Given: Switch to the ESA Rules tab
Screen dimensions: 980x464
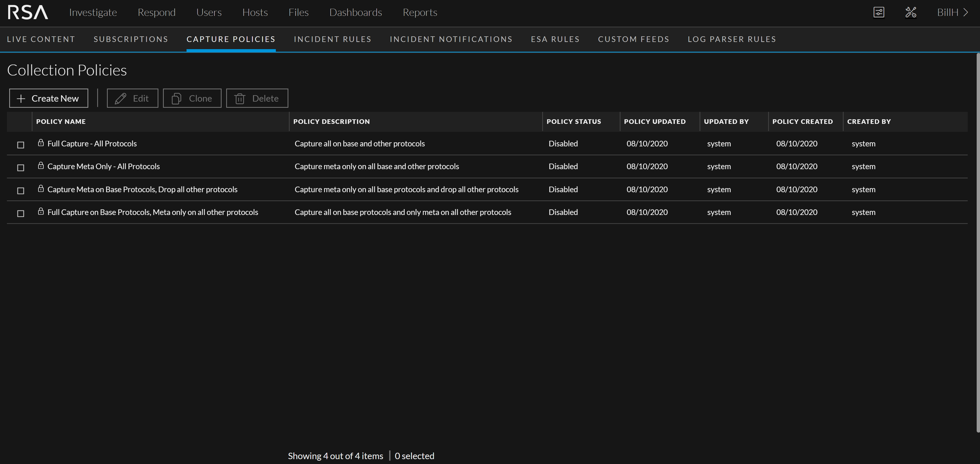Looking at the screenshot, I should point(555,39).
